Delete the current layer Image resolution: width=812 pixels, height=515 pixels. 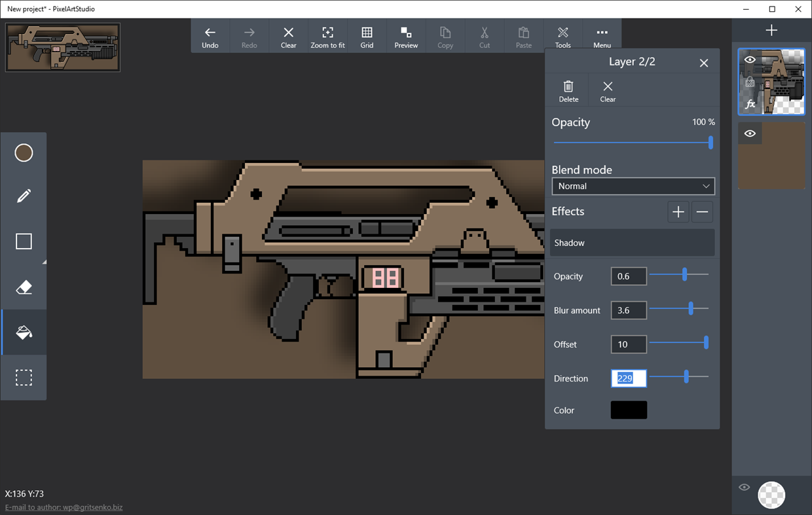567,90
